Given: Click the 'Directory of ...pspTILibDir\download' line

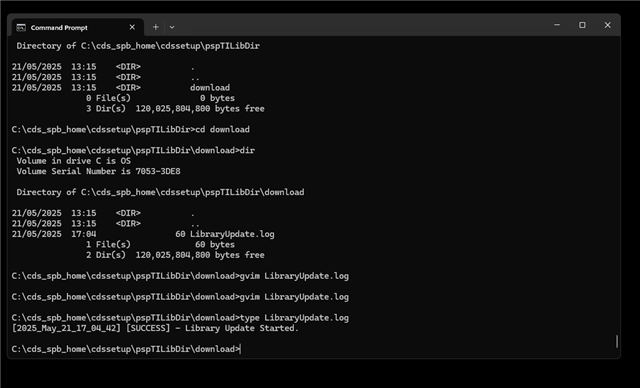Looking at the screenshot, I should click(x=160, y=192).
